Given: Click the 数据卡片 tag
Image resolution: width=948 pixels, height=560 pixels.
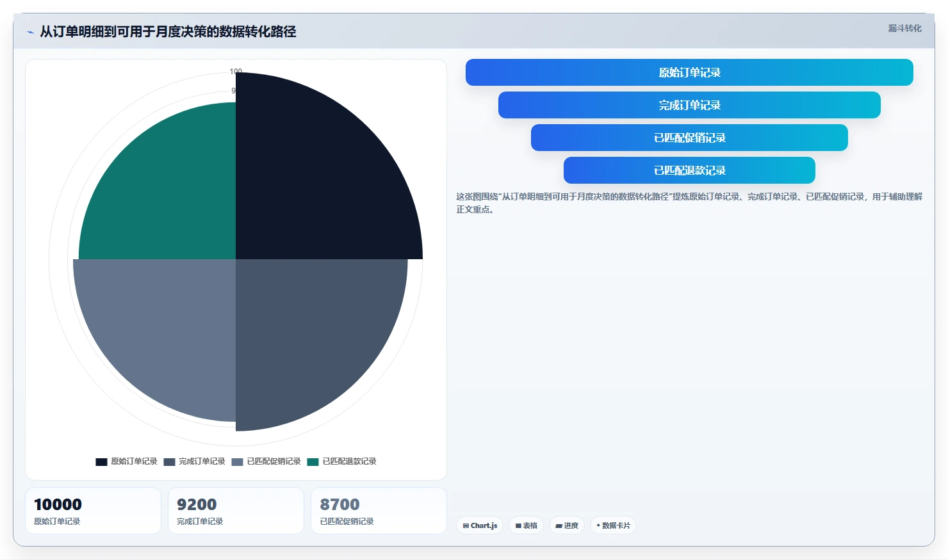Looking at the screenshot, I should click(613, 525).
